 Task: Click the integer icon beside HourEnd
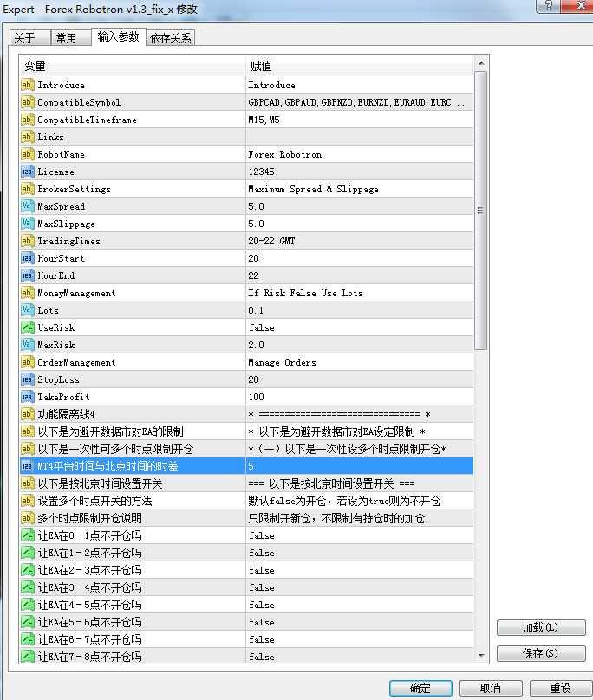click(x=27, y=275)
